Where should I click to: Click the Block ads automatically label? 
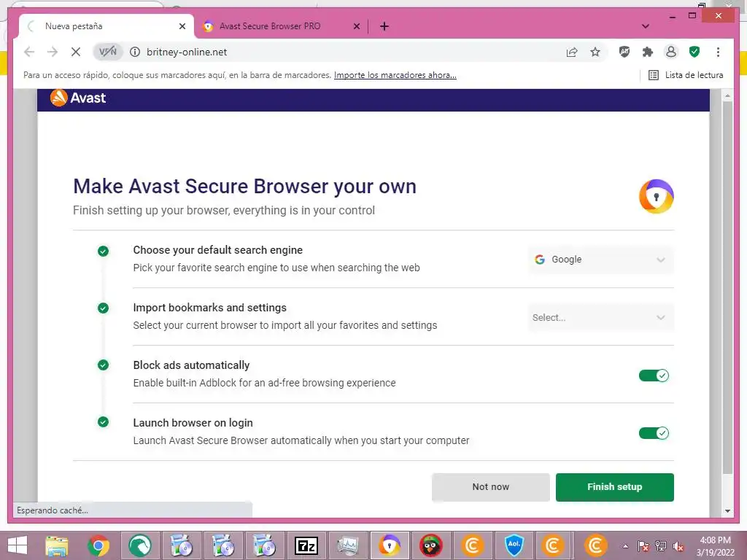(191, 365)
